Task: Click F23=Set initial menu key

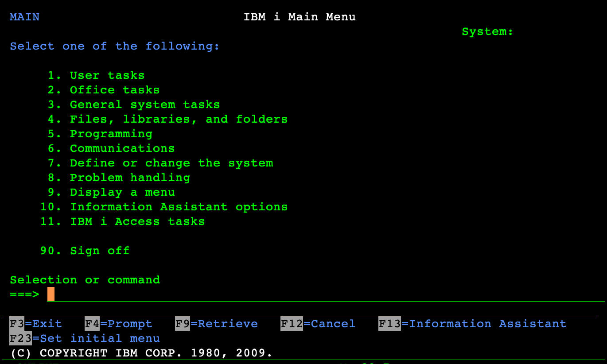Action: (x=85, y=338)
